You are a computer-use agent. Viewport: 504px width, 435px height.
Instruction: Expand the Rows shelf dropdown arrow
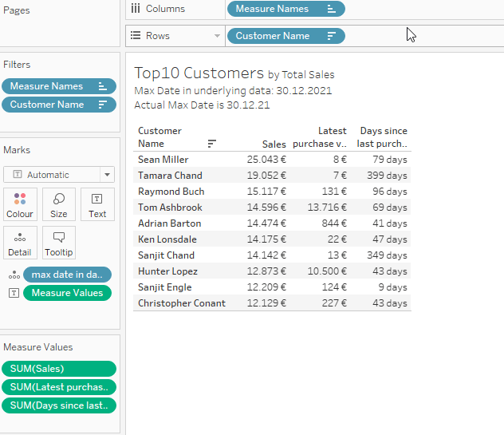coord(217,36)
